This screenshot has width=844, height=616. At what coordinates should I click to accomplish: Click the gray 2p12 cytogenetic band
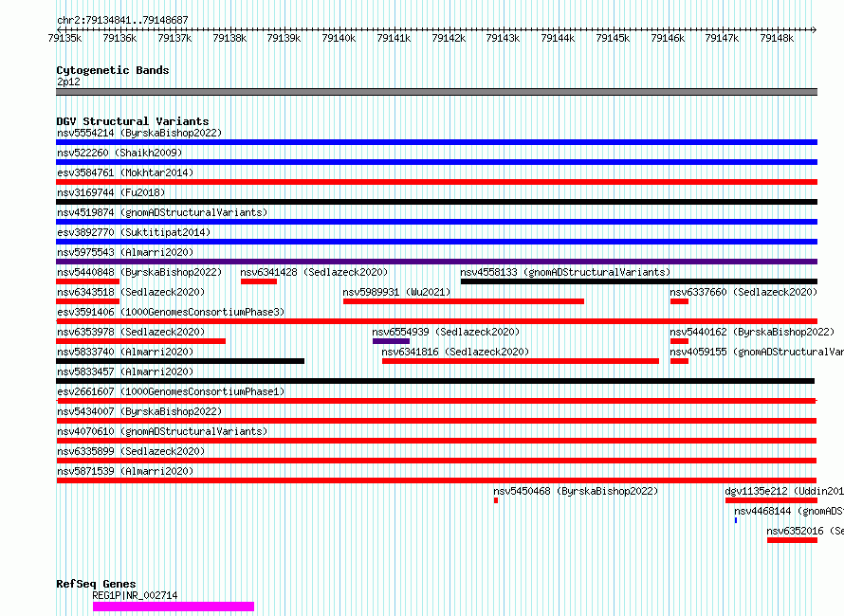(436, 92)
